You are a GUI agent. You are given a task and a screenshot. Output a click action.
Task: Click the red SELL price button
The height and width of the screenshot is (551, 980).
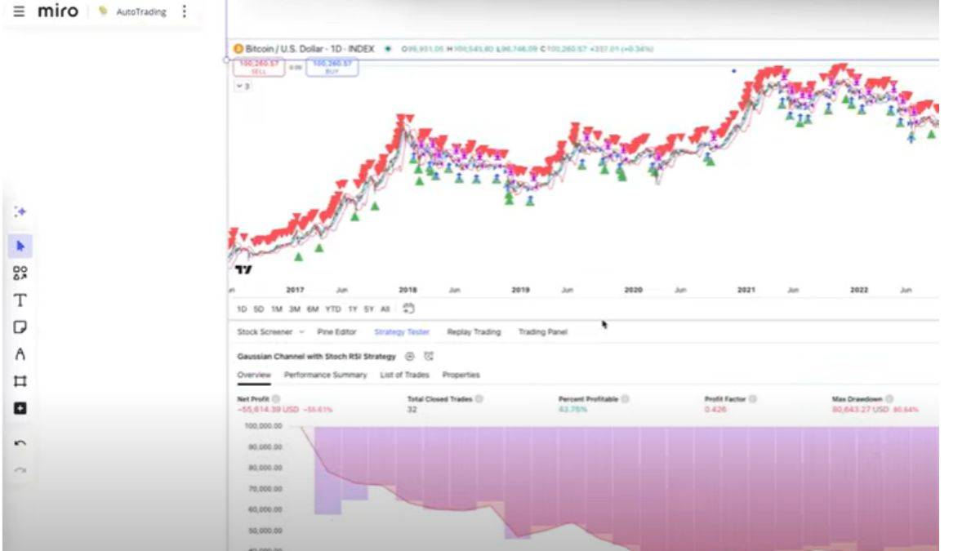(258, 68)
